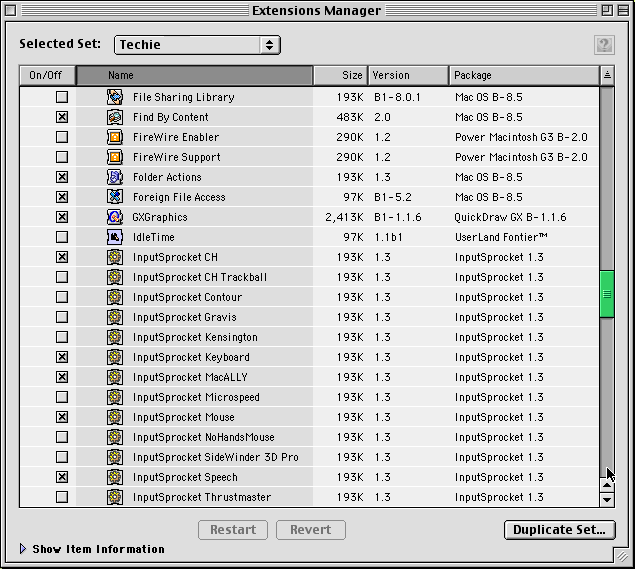Sort the list by Package column

pyautogui.click(x=524, y=75)
